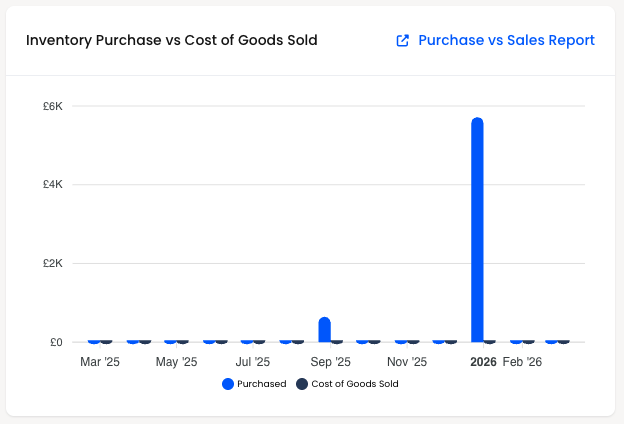The height and width of the screenshot is (424, 624).
Task: Click the blue Purchased legend dot
Action: (x=228, y=384)
